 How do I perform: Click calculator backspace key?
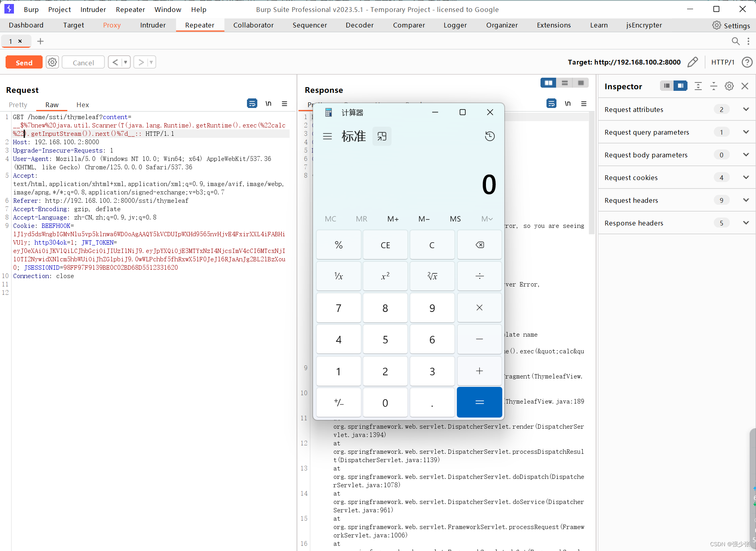(x=480, y=245)
